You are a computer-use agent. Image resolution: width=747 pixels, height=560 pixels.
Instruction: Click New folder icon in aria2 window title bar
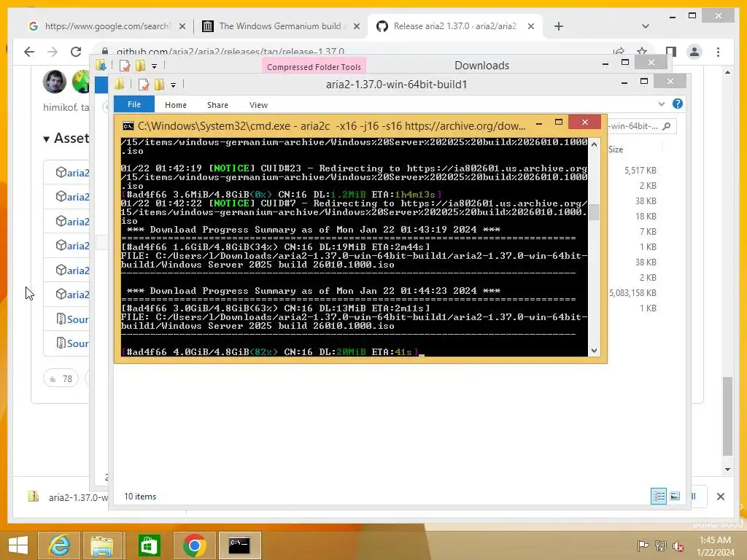coord(160,85)
